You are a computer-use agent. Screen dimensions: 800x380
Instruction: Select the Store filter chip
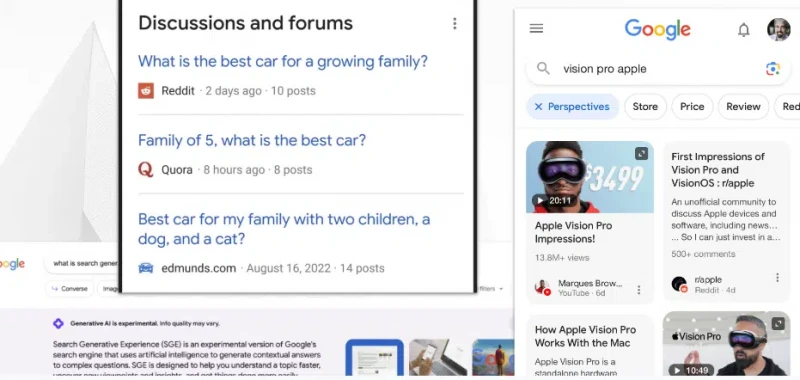pyautogui.click(x=645, y=107)
